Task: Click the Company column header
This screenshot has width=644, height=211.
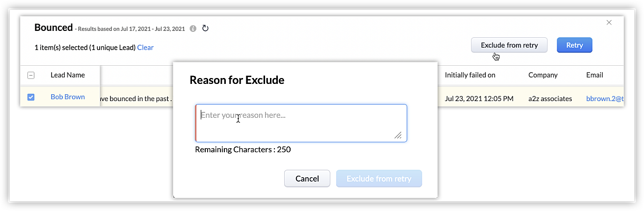Action: tap(543, 75)
